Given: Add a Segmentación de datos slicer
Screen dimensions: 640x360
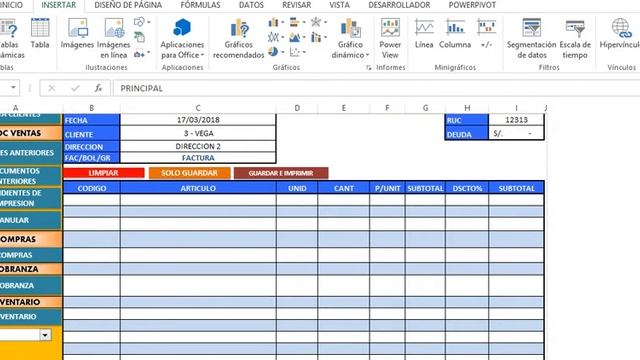Looking at the screenshot, I should [x=531, y=39].
